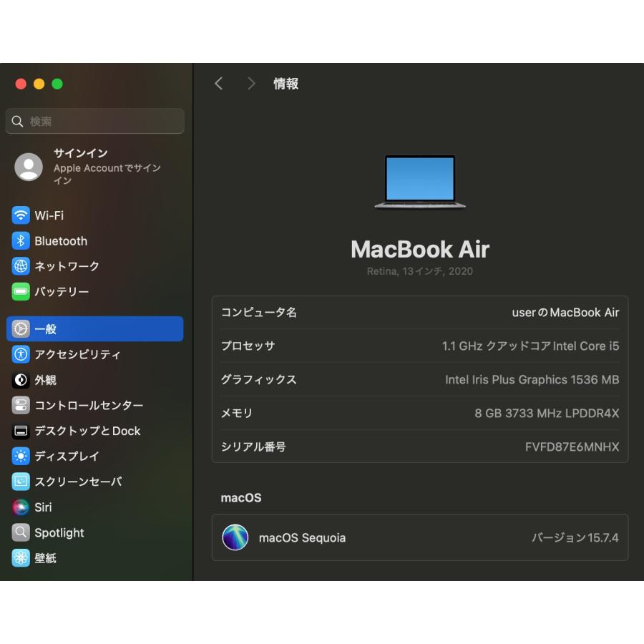Open アクセシビリティ sidebar label
The width and height of the screenshot is (644, 644).
click(77, 354)
